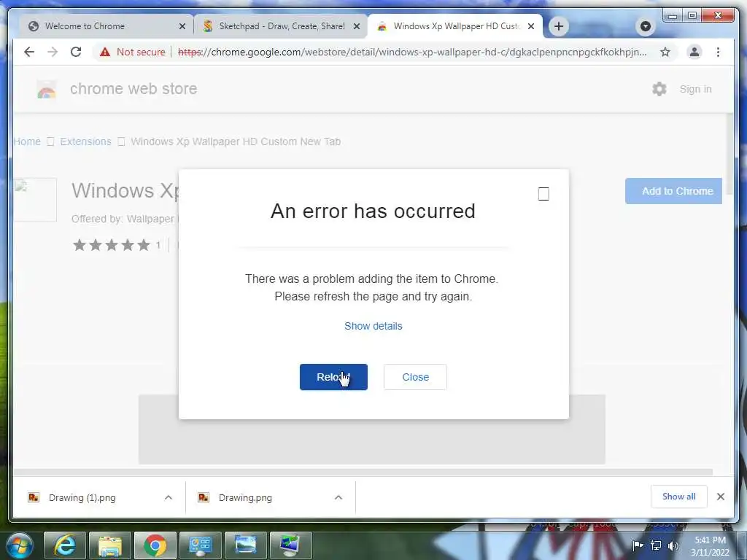The width and height of the screenshot is (747, 560).
Task: Open the Chrome profile avatar icon
Action: [694, 52]
